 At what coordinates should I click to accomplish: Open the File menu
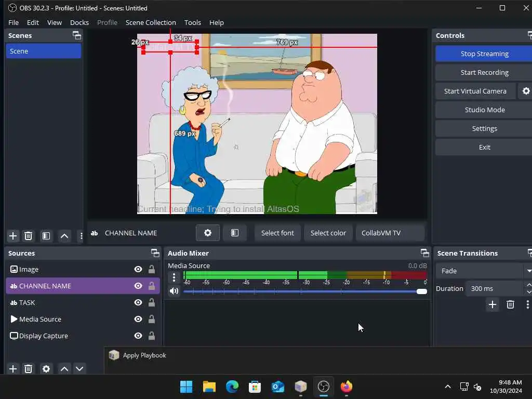14,22
